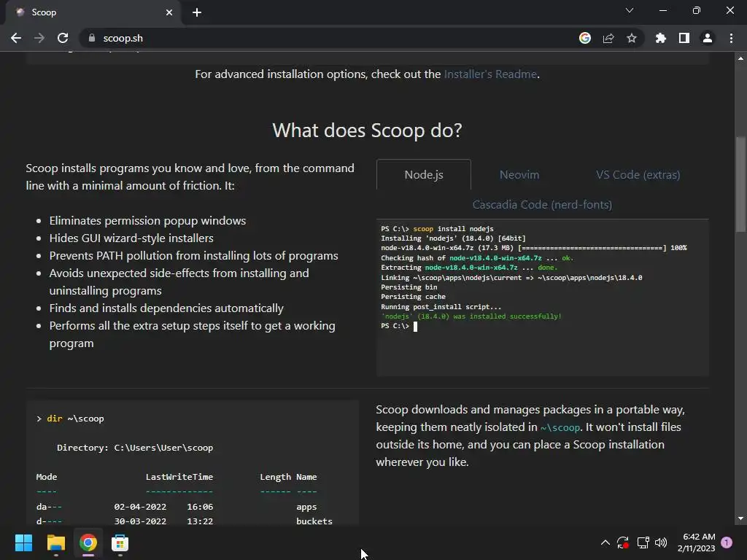Click 'Eliminates permission popup windows' bullet
Screen dimensions: 747x560
(147, 221)
